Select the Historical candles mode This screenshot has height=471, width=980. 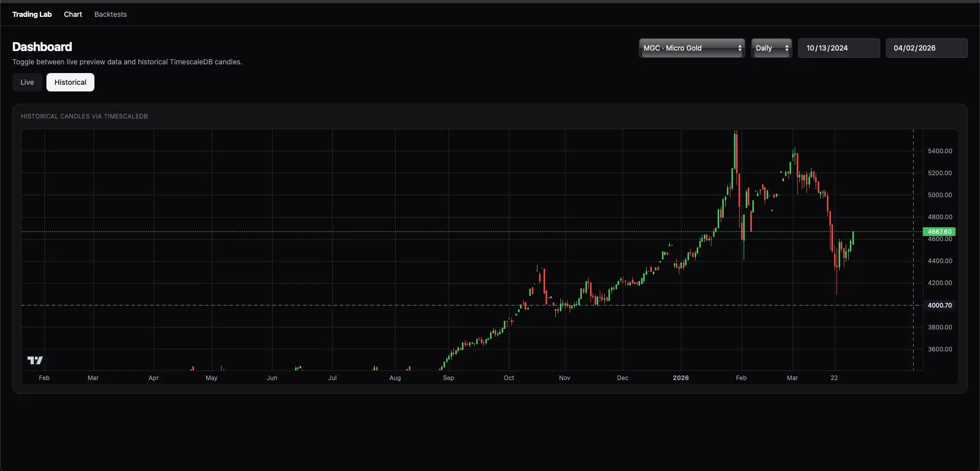[70, 82]
